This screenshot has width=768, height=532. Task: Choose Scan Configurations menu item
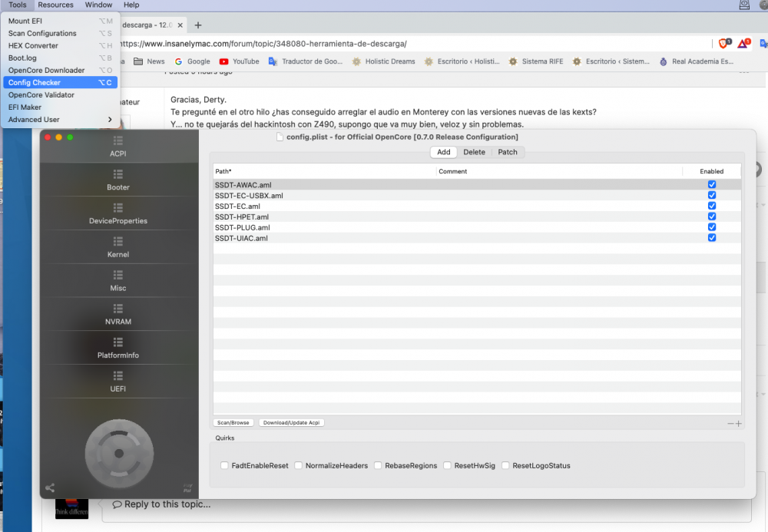coord(61,33)
